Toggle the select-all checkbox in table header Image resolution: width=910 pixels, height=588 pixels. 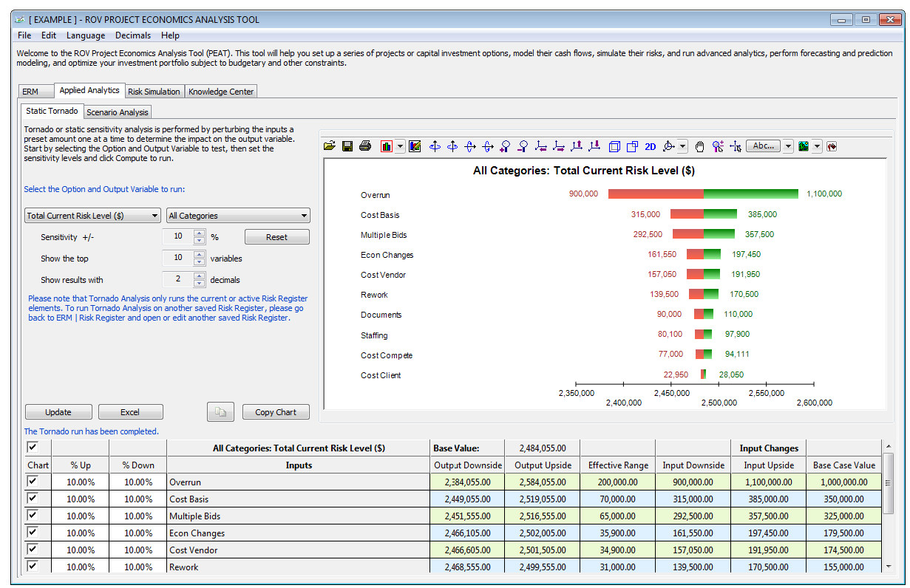click(x=33, y=447)
